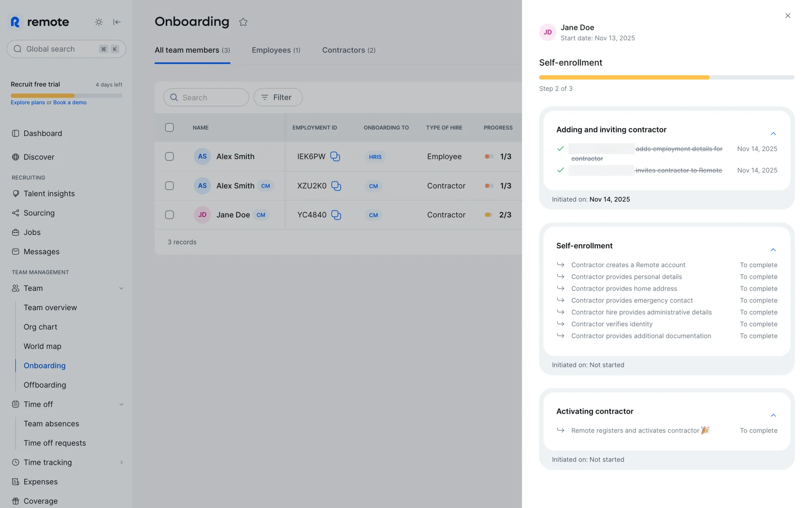
Task: Star the Onboarding page as favorite
Action: [x=243, y=22]
